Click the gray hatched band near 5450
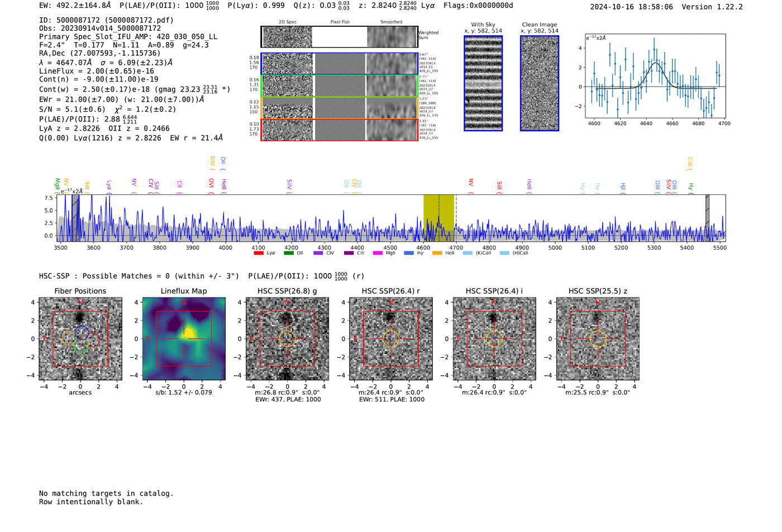Screen dimensions: 782x532 [x=707, y=218]
